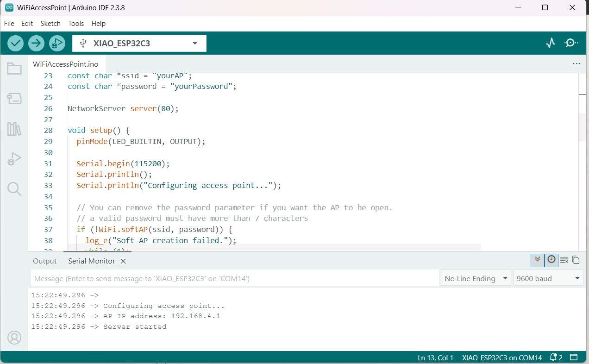
Task: Click the log_e Soft AP creation failed line
Action: 161,241
